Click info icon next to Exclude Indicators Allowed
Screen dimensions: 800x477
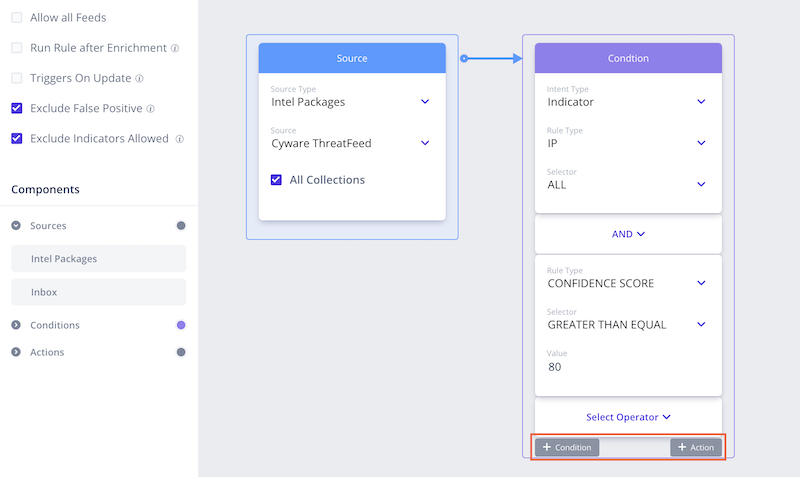pyautogui.click(x=178, y=139)
